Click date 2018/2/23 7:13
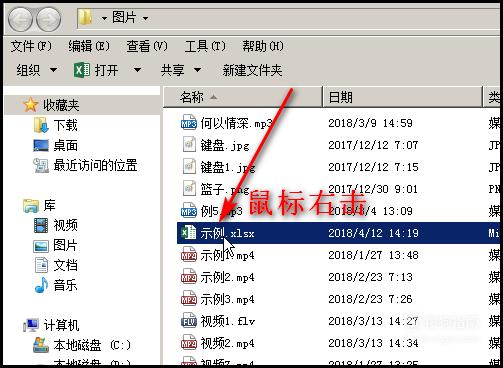This screenshot has width=503, height=368. pyautogui.click(x=370, y=277)
